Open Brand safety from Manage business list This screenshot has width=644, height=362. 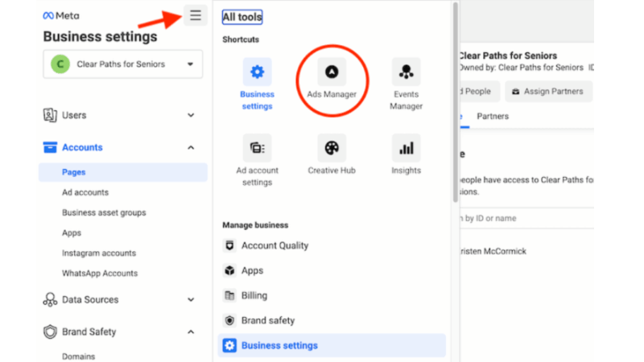(x=268, y=320)
